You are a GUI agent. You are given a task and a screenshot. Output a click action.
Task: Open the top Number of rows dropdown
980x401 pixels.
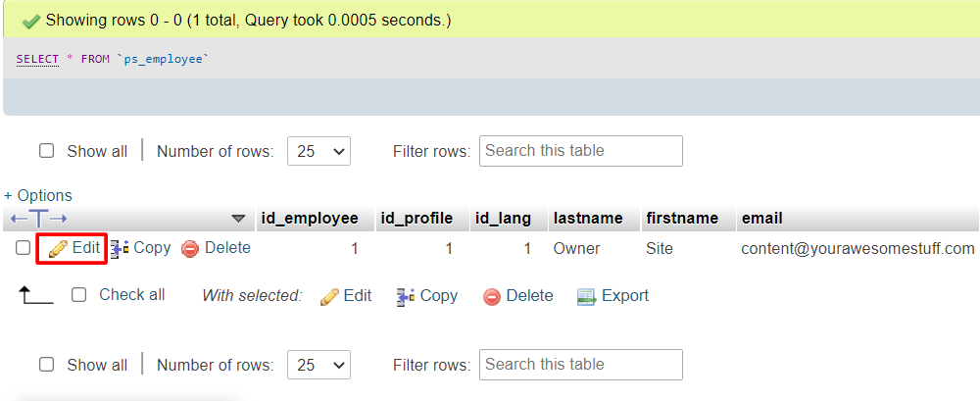click(318, 151)
